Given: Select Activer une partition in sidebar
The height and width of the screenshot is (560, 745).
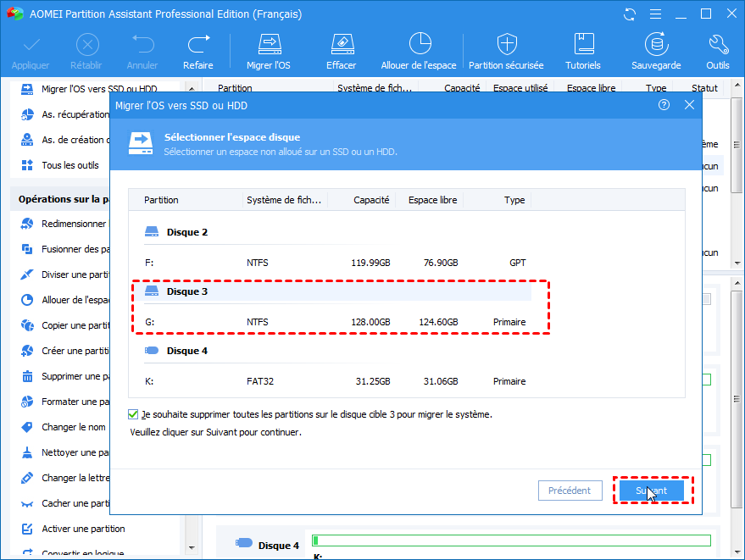Looking at the screenshot, I should (x=74, y=529).
